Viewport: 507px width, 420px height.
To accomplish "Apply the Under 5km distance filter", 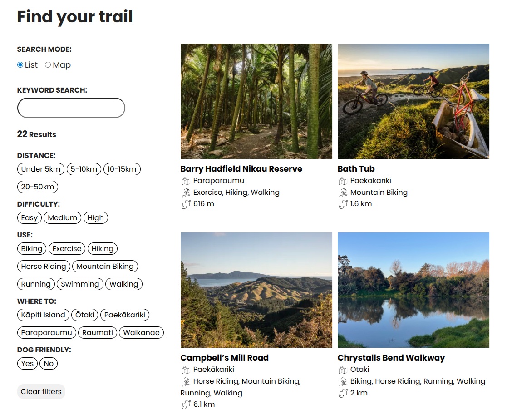I will [x=40, y=169].
